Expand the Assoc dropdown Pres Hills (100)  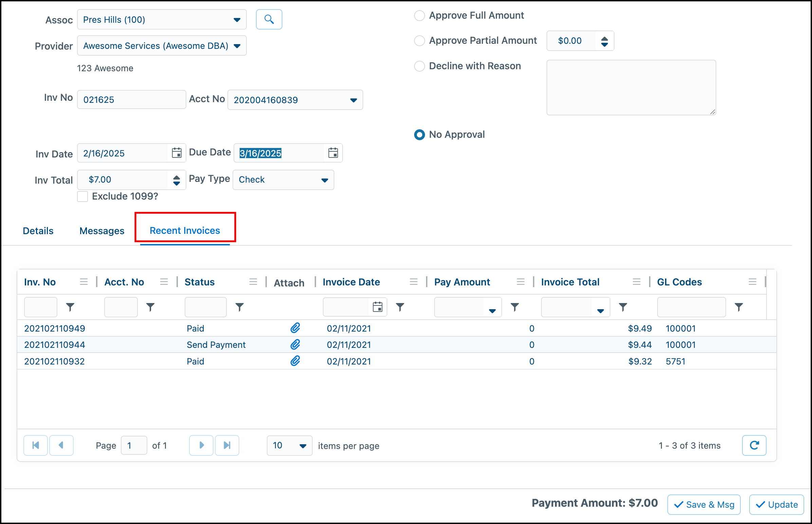[237, 20]
